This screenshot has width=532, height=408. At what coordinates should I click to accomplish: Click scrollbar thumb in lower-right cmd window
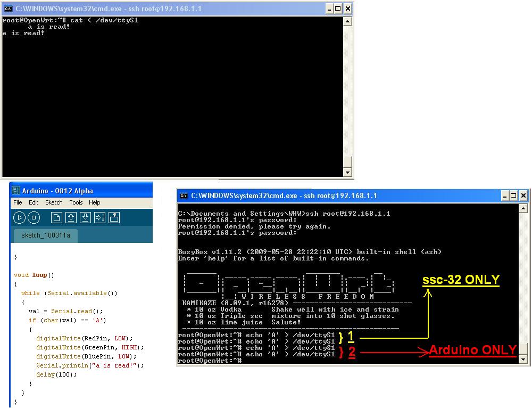523,349
